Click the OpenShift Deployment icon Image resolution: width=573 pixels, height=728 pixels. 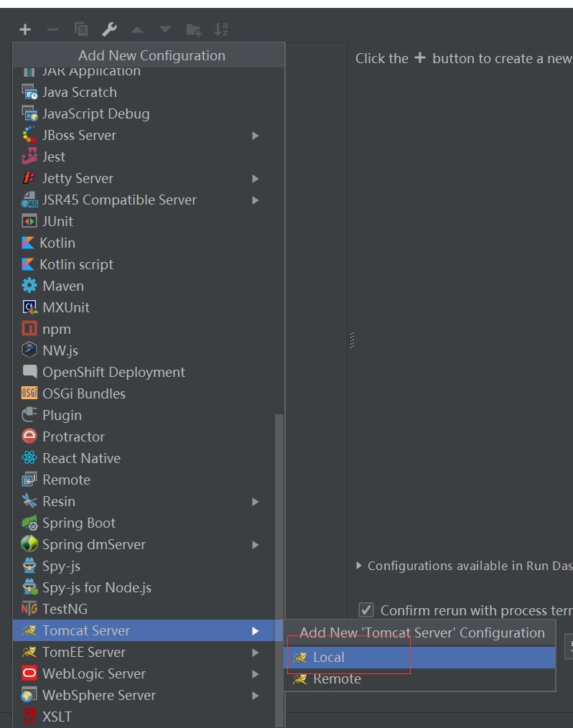pyautogui.click(x=29, y=371)
